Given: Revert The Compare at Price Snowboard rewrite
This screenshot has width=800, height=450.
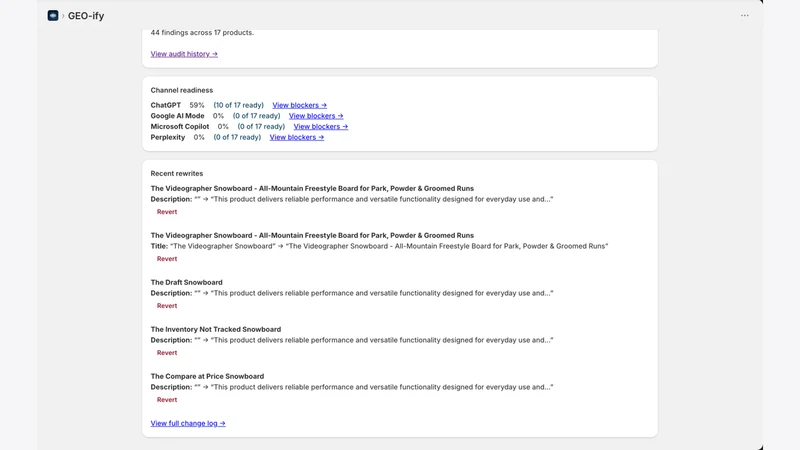Looking at the screenshot, I should 167,399.
